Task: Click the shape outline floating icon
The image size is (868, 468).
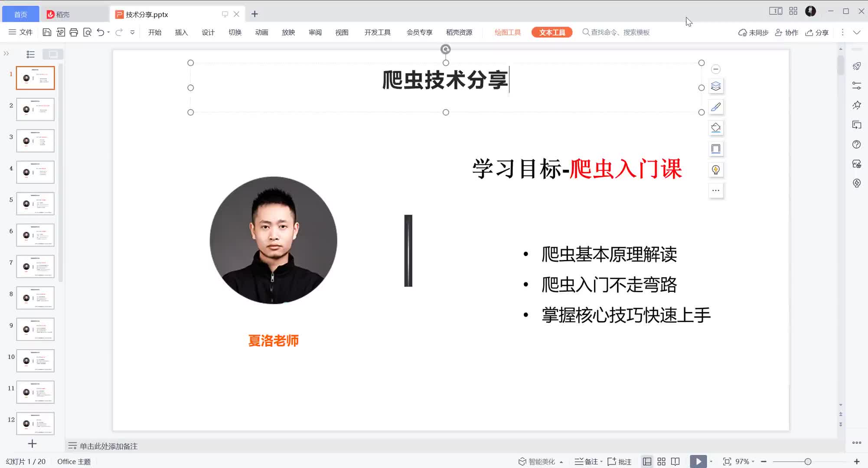Action: [716, 149]
